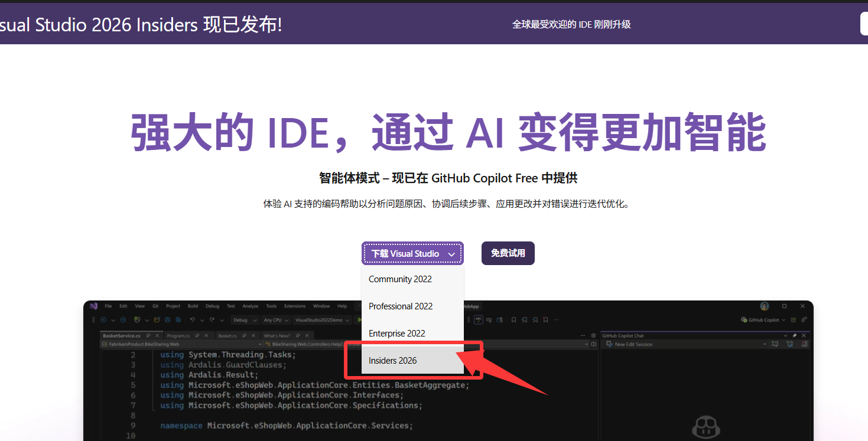Expand the Any CPU platform dropdown

coord(276,320)
